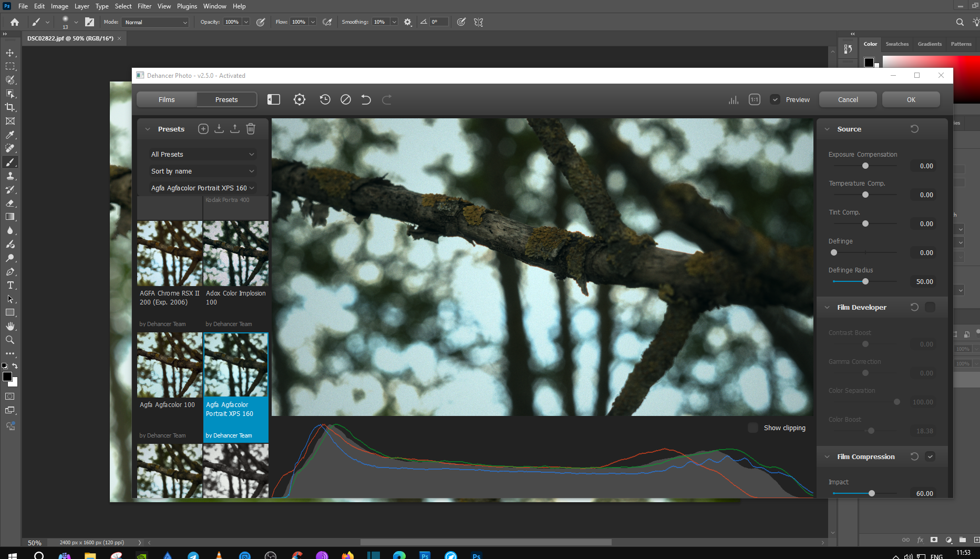This screenshot has height=559, width=980.
Task: Toggle the split view compare icon
Action: pyautogui.click(x=274, y=99)
